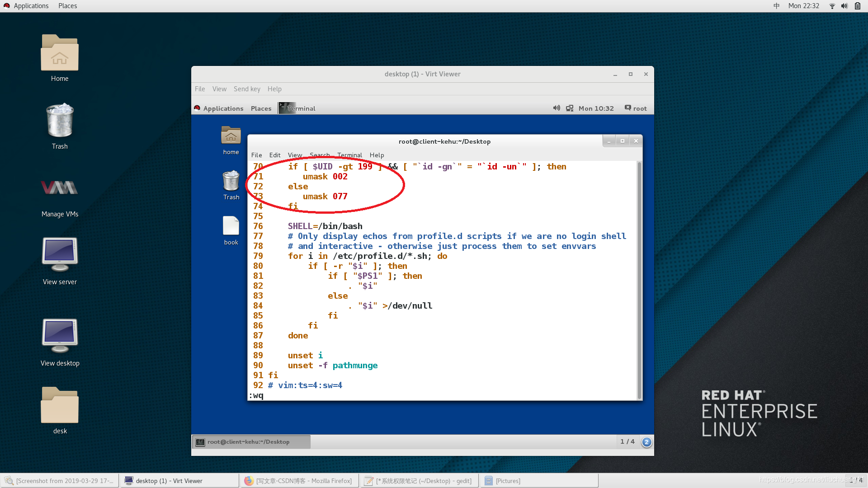868x488 pixels.
Task: Minimize the Virt Viewer window
Action: click(615, 75)
